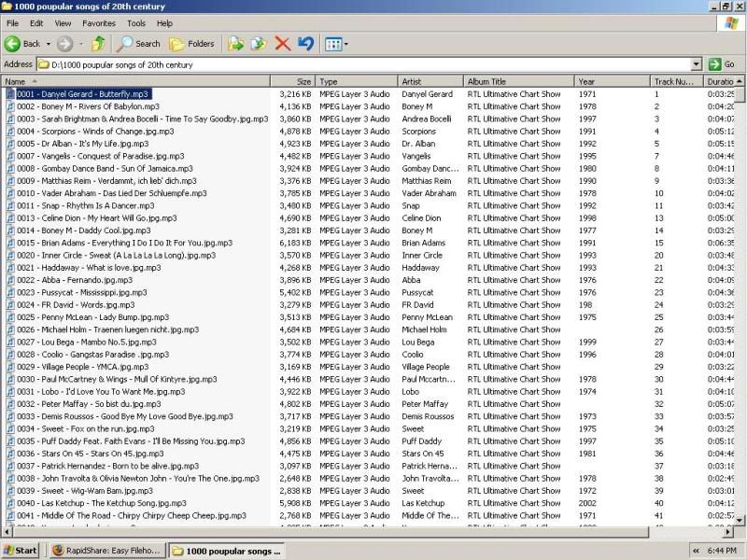Open the Search pane
Image resolution: width=747 pixels, height=560 pixels.
tap(138, 44)
